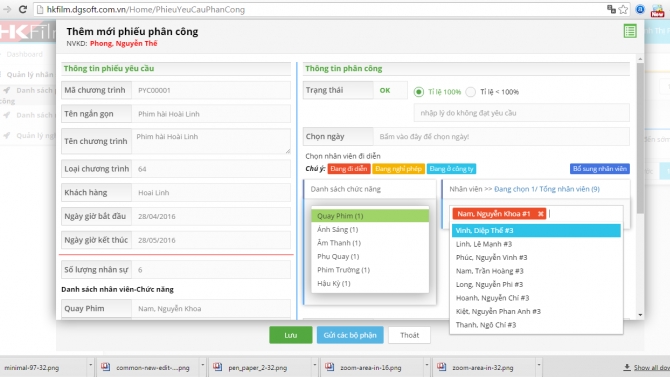Screen dimensions: 670x377
Task: Open the translate page icon in address bar
Action: [x=611, y=9]
